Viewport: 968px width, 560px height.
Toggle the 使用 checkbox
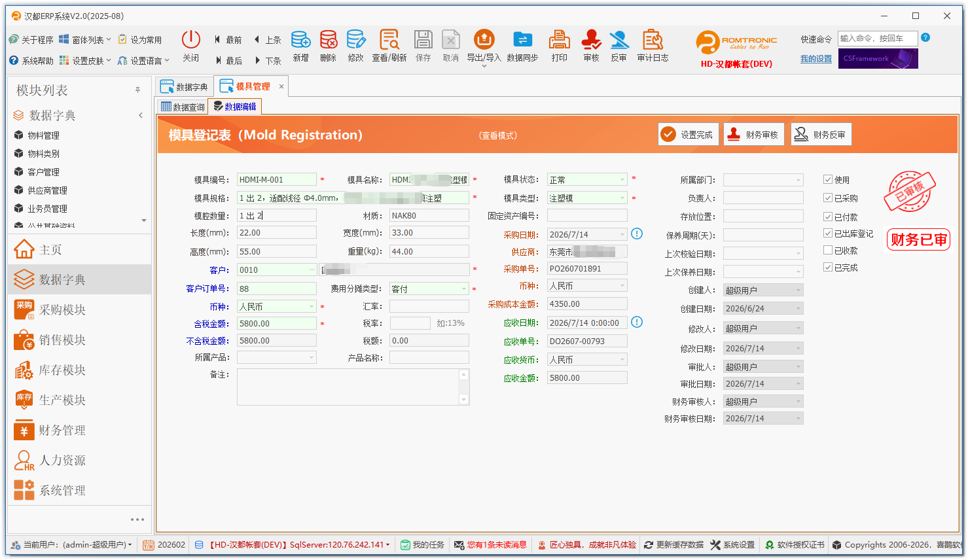click(x=828, y=179)
